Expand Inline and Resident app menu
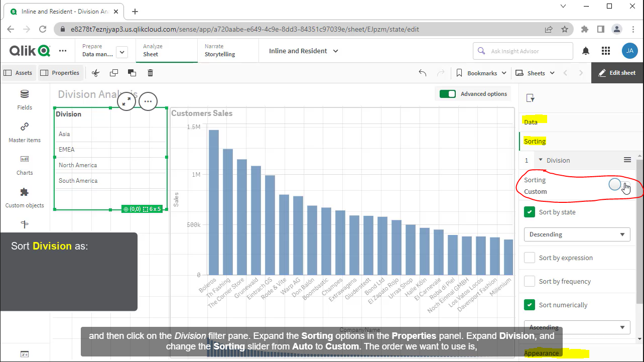 [x=304, y=51]
